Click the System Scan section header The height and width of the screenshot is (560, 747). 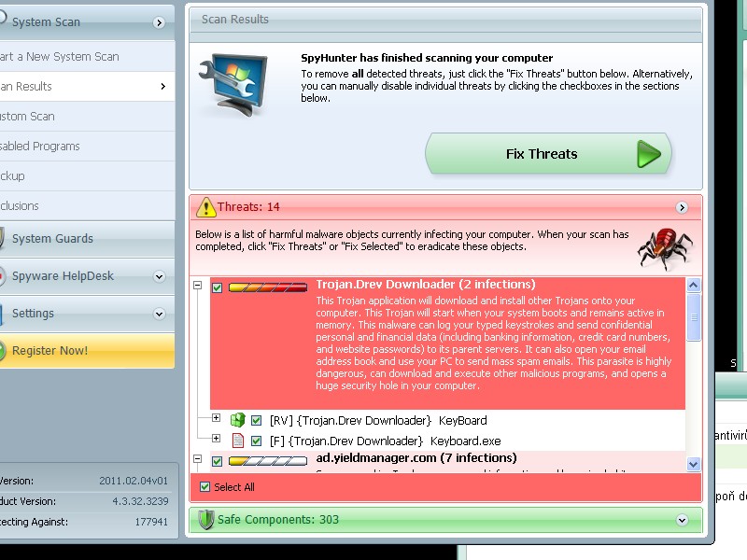coord(87,21)
